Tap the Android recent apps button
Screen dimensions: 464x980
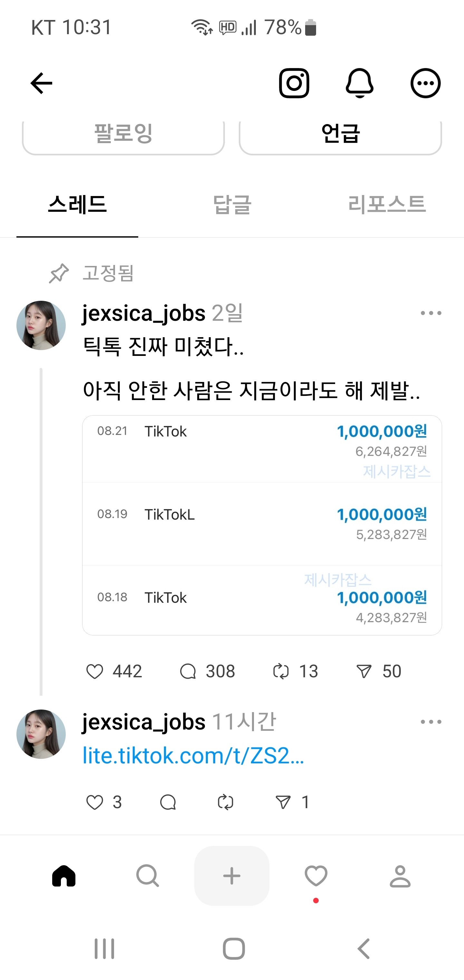point(104,948)
